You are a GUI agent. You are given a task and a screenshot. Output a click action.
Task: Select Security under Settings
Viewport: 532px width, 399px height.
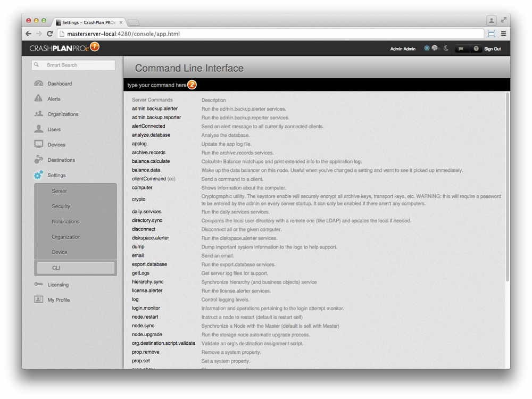point(61,206)
